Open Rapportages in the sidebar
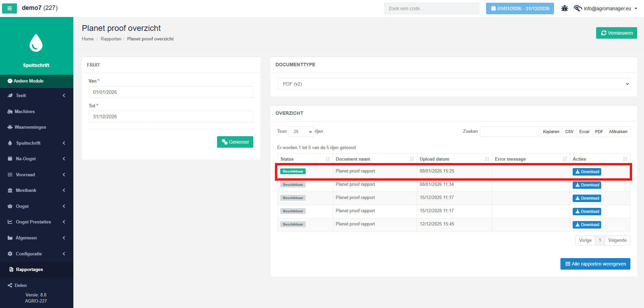Viewport: 644px width, 308px height. 37,270
